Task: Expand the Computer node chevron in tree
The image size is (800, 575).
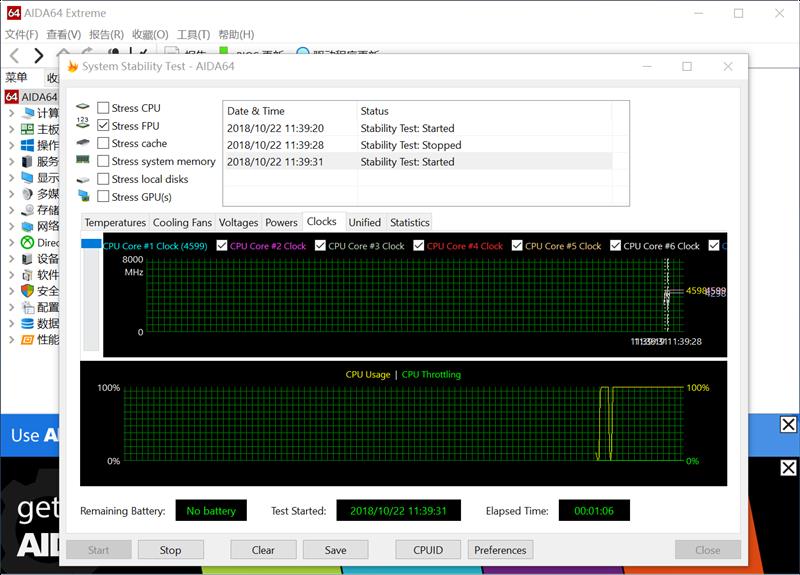Action: [x=11, y=113]
